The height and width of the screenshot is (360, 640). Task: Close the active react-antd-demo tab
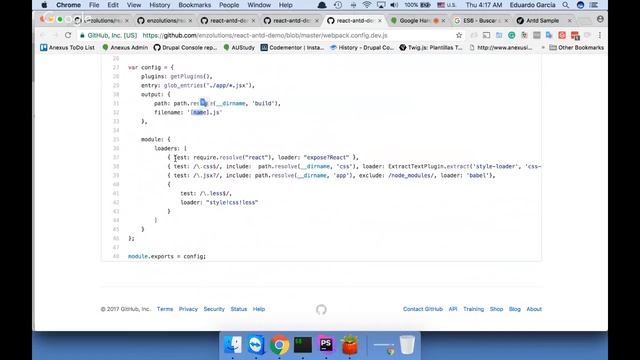click(380, 20)
